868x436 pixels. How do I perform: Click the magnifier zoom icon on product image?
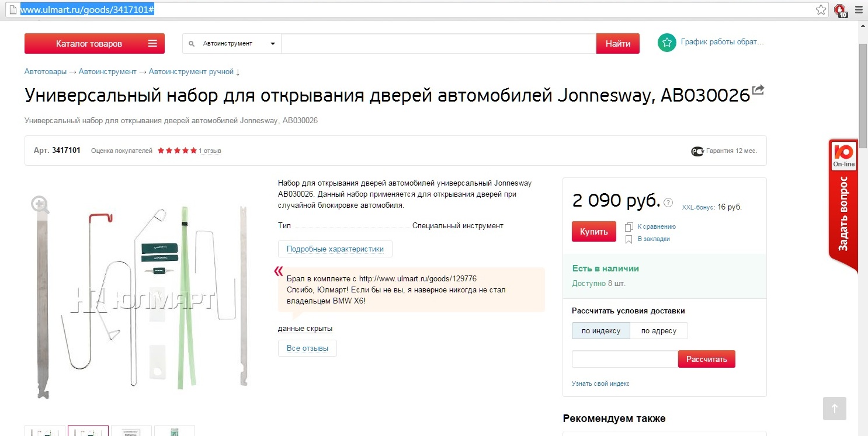tap(40, 204)
